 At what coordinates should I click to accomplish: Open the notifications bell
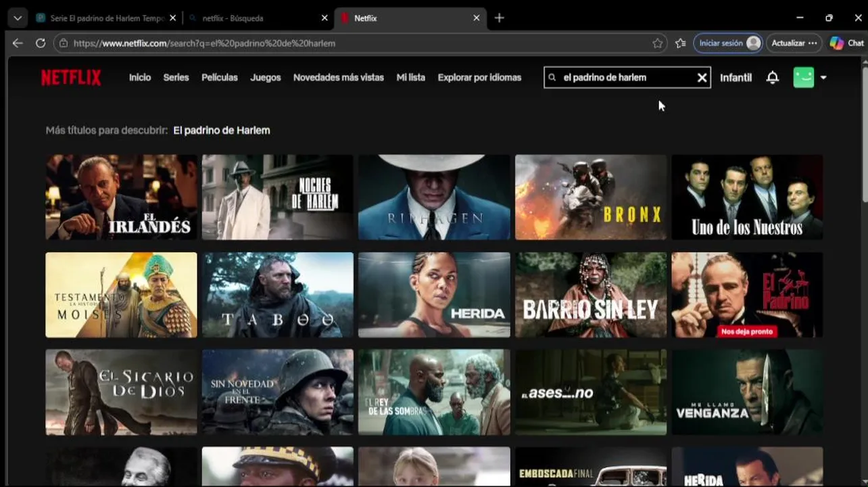click(x=773, y=78)
